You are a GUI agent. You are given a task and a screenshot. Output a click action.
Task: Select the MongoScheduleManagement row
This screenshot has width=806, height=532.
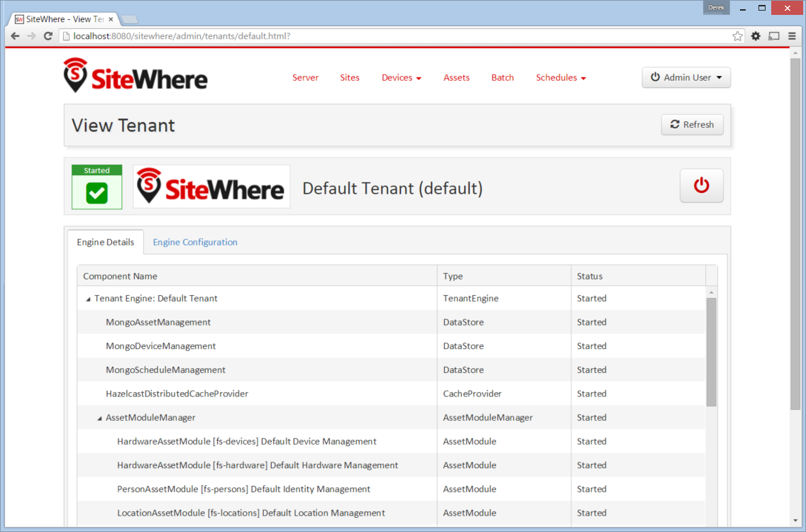click(x=391, y=370)
